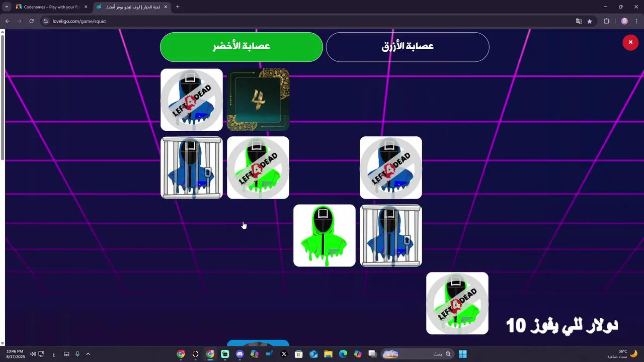Reload the current page
This screenshot has width=644, height=362.
pos(31,21)
